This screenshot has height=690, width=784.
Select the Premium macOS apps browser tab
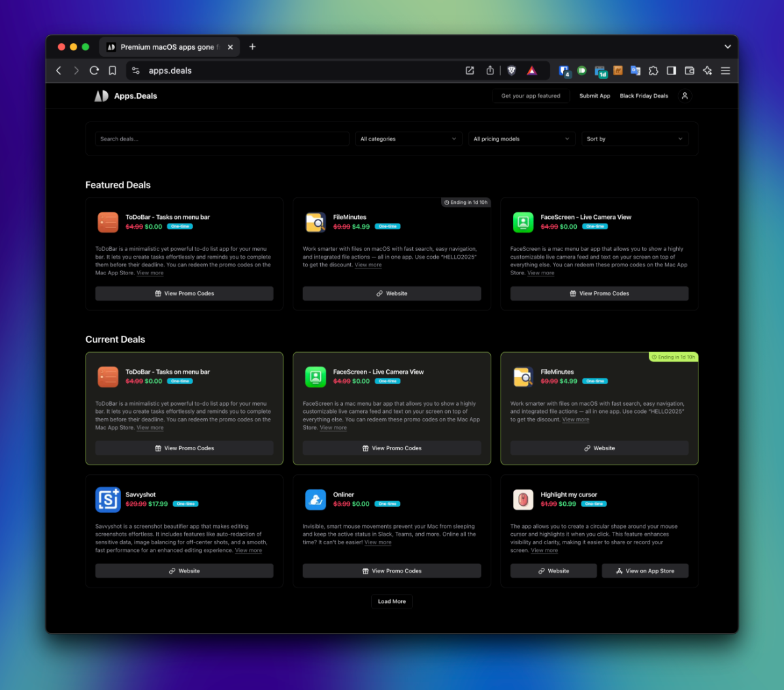click(x=170, y=47)
